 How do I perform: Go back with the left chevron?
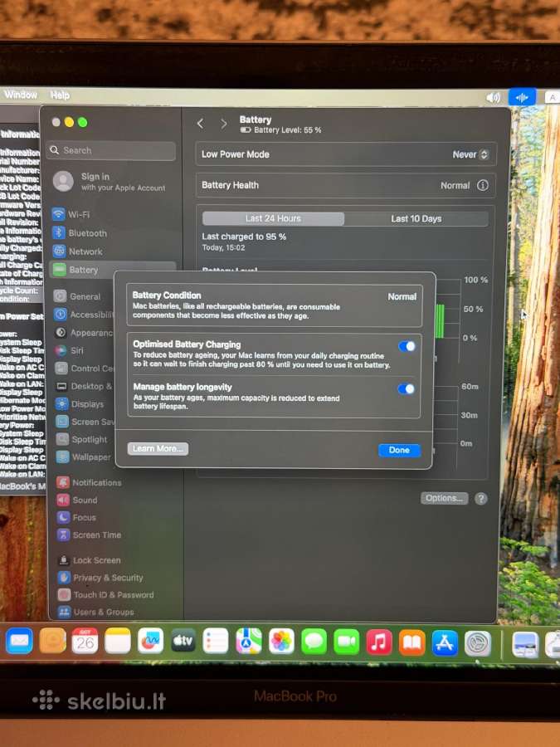(x=201, y=124)
